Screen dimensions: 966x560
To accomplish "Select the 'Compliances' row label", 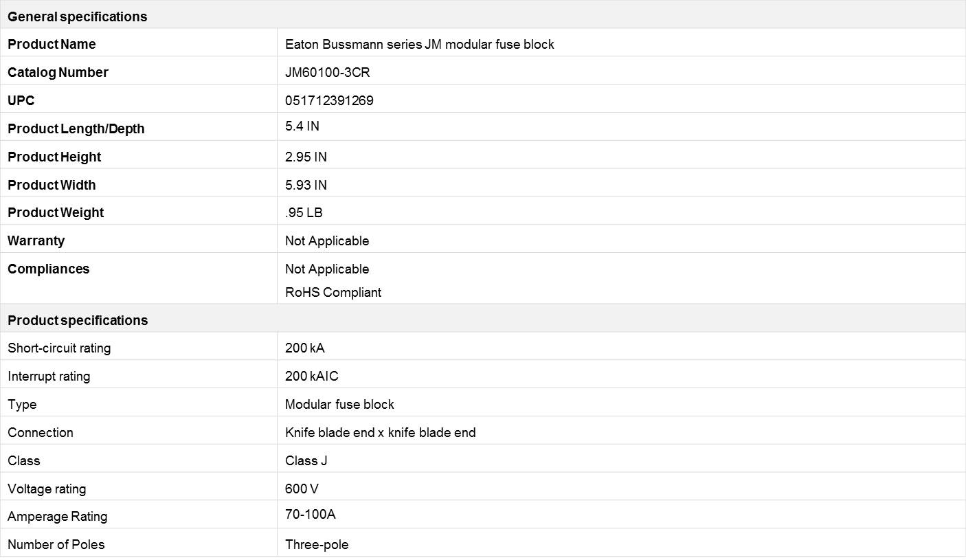I will [48, 269].
